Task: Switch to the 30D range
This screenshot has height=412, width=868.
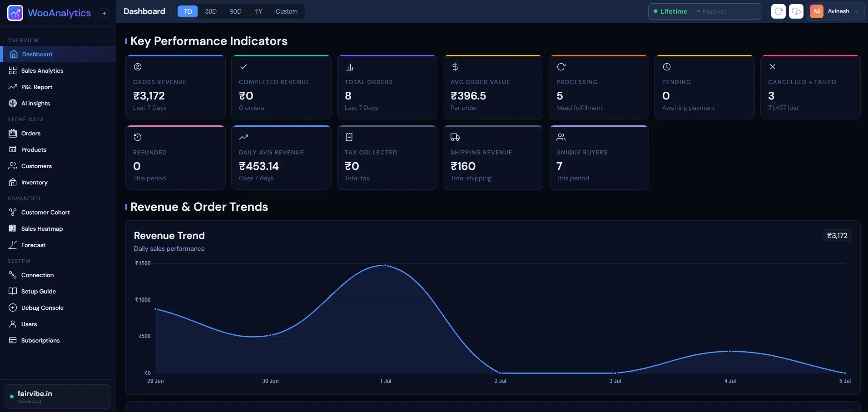Action: 211,11
